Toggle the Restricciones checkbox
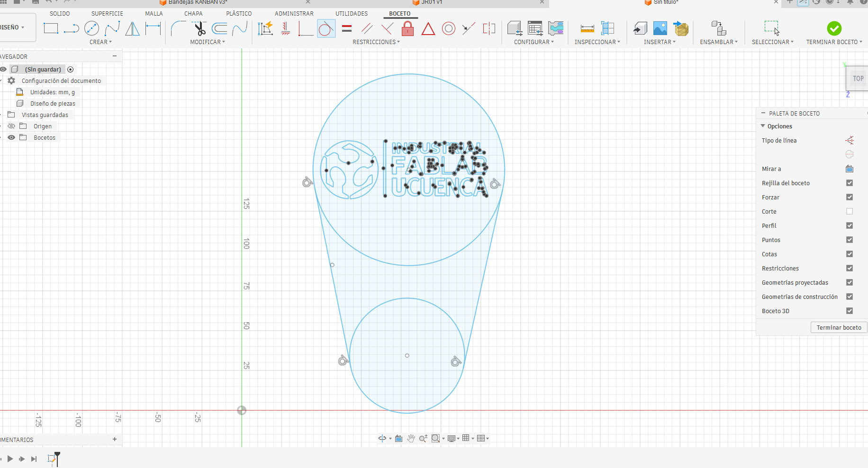The height and width of the screenshot is (468, 868). pyautogui.click(x=850, y=268)
